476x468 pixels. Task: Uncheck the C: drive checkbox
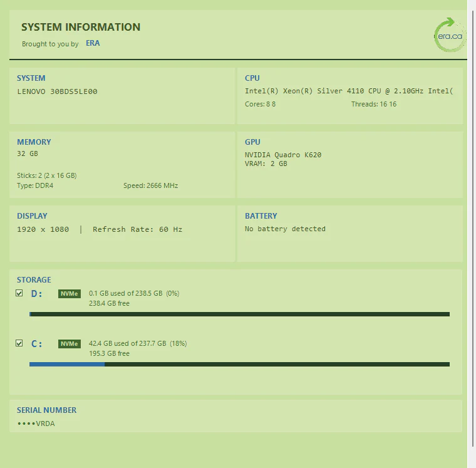pos(19,343)
